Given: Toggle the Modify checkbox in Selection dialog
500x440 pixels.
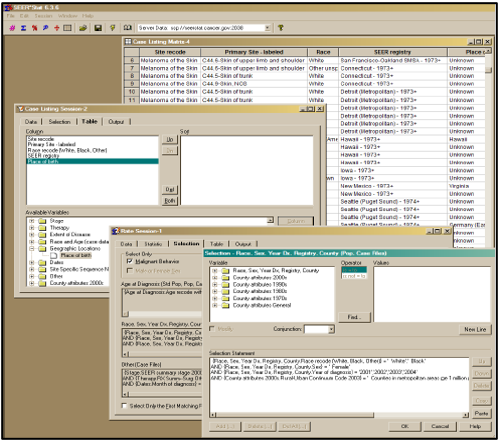Looking at the screenshot, I should (212, 329).
